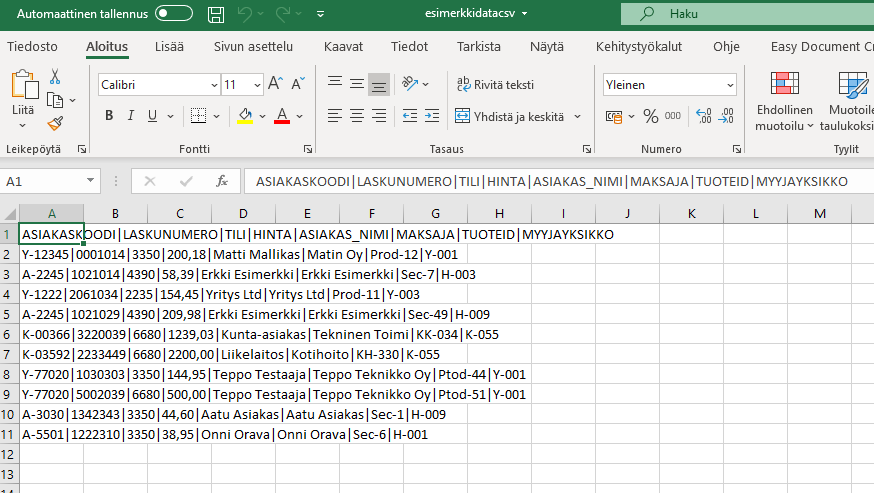Open Customize Quick Access Toolbar dropdown
This screenshot has height=493, width=874.
pos(321,14)
